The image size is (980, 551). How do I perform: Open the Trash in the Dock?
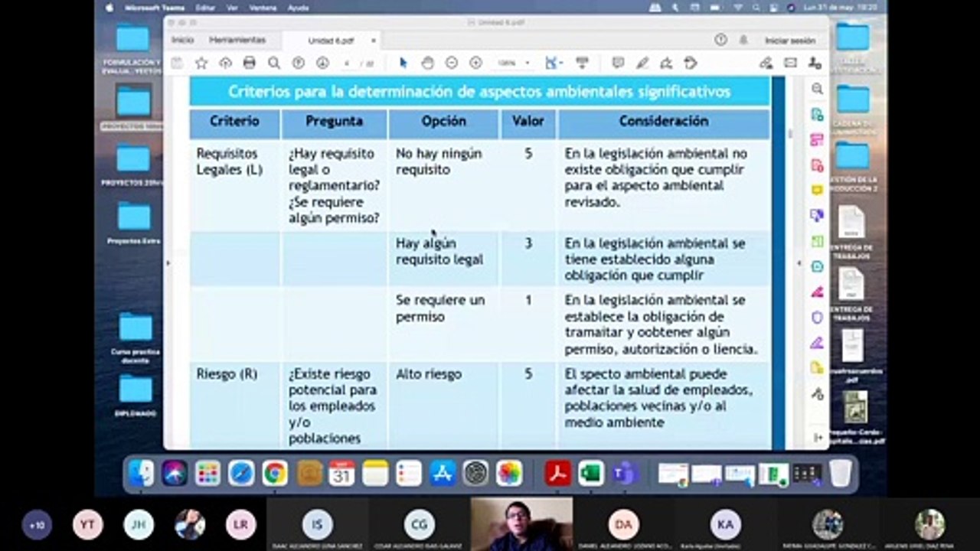pos(840,474)
